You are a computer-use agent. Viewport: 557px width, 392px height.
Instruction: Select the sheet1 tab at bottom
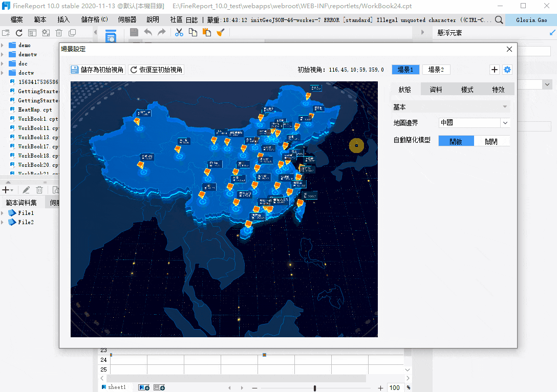pyautogui.click(x=116, y=387)
